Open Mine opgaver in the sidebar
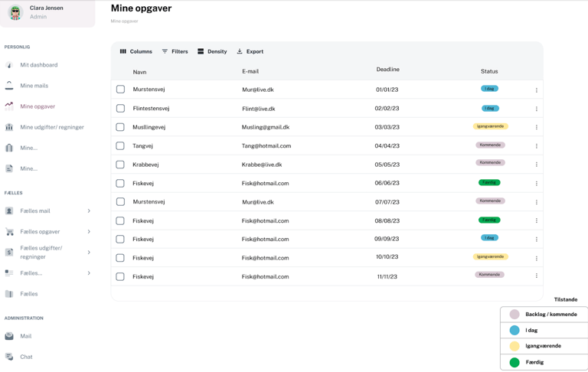This screenshot has width=588, height=372. pyautogui.click(x=38, y=106)
